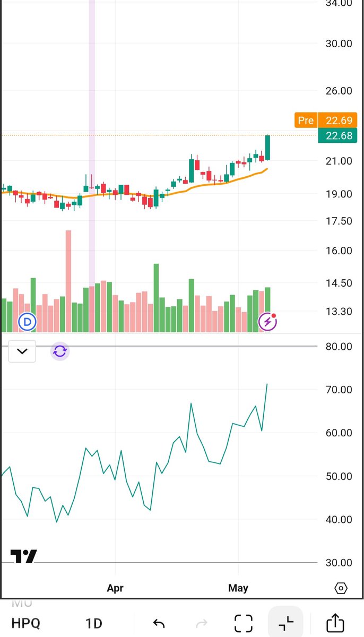Enter fullscreen chart mode
Viewport: 364px width, 637px height.
coord(244,623)
